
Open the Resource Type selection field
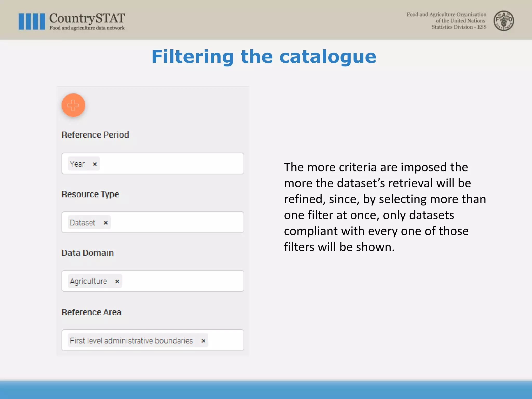click(x=153, y=222)
